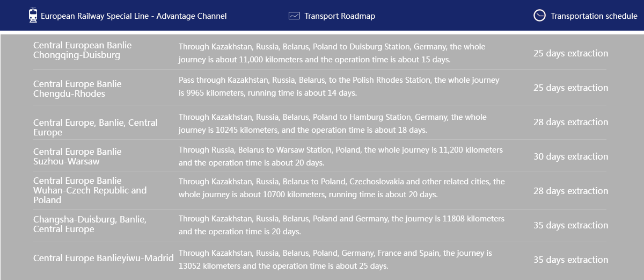
Task: Open European Railway Special Line - Advantage Channel
Action: [134, 16]
